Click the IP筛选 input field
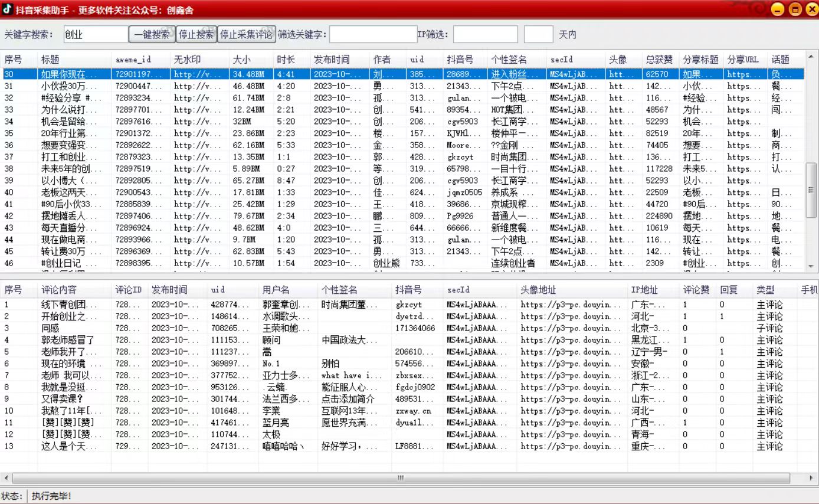 pyautogui.click(x=485, y=34)
